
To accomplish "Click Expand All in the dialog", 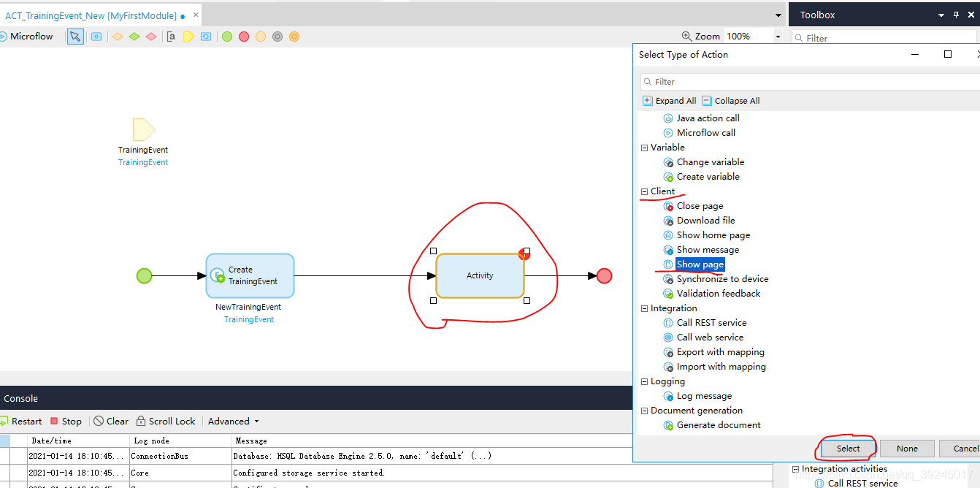I will point(670,101).
